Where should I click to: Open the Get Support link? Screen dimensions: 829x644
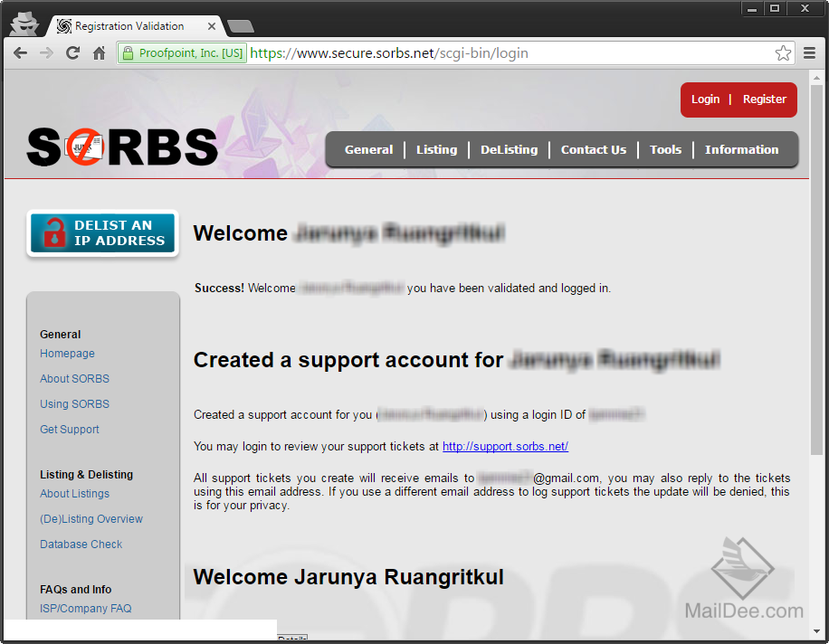[x=70, y=430]
